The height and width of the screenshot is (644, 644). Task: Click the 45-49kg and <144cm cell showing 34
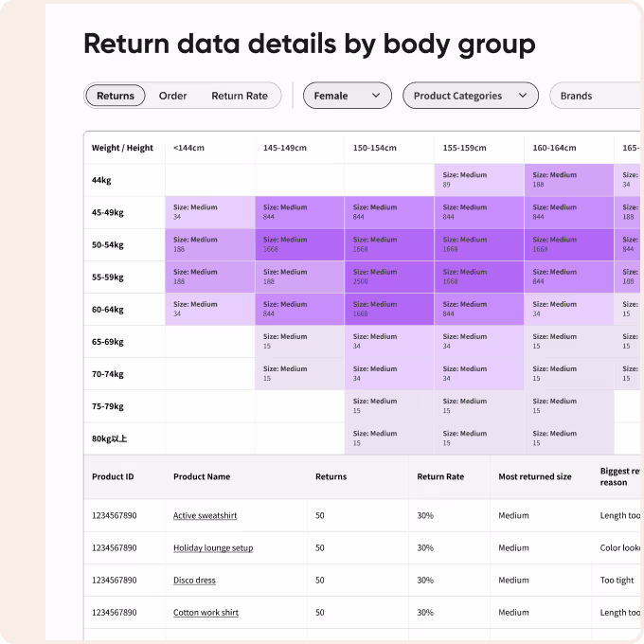pyautogui.click(x=210, y=212)
